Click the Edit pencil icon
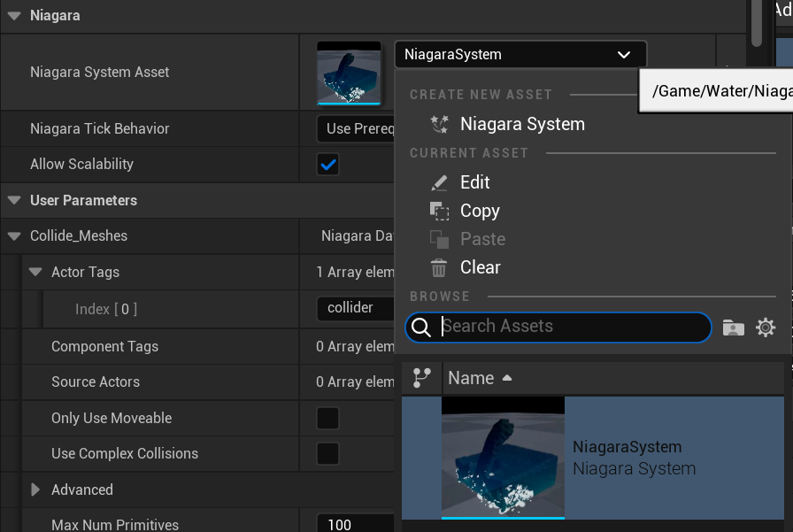Screen dimensions: 793x532 [x=439, y=182]
